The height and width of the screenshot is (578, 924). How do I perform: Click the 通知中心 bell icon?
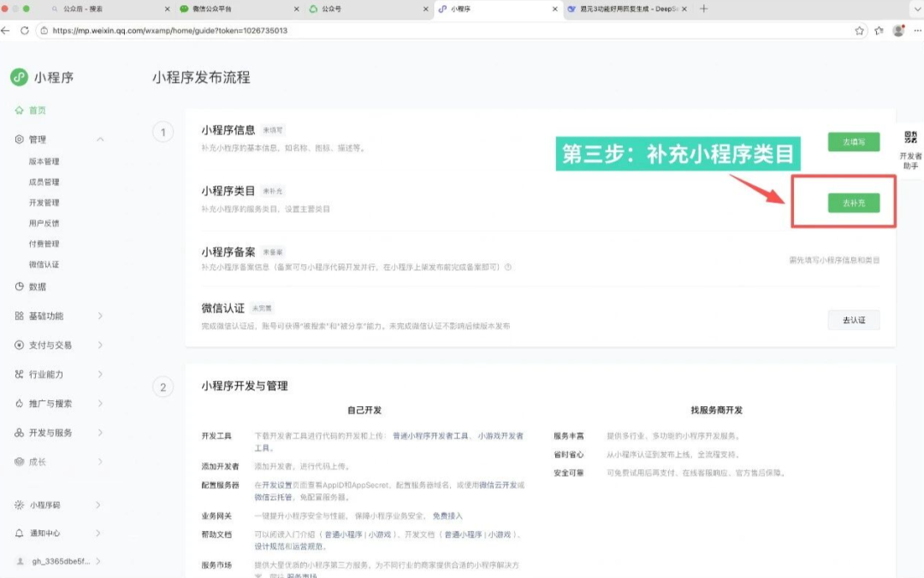tap(20, 534)
